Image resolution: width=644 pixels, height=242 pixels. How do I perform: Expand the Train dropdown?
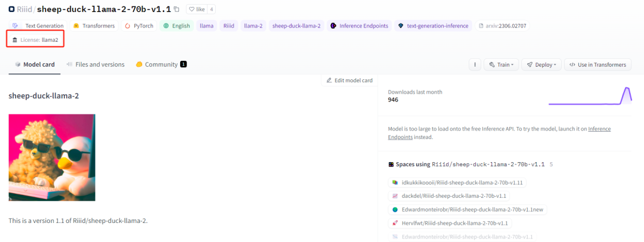point(501,64)
